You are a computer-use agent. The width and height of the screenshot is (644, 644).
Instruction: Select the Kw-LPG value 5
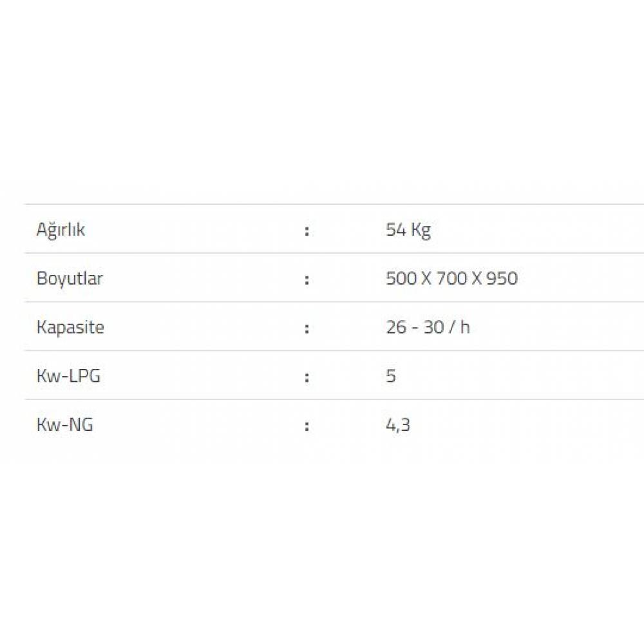(x=391, y=376)
